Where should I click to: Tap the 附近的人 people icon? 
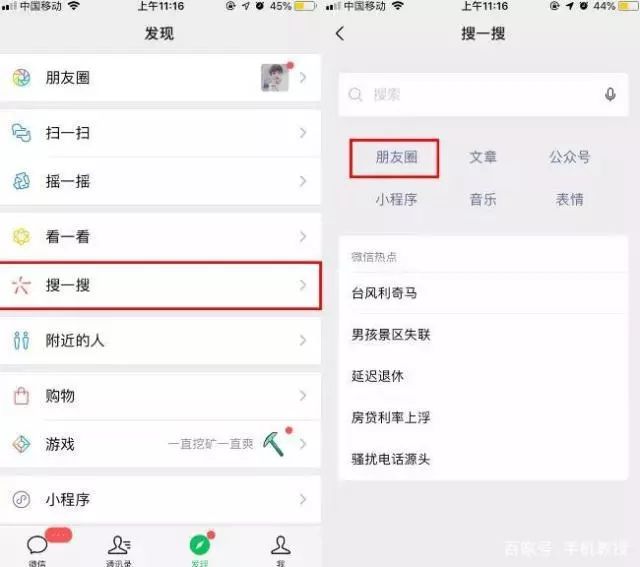click(x=21, y=340)
